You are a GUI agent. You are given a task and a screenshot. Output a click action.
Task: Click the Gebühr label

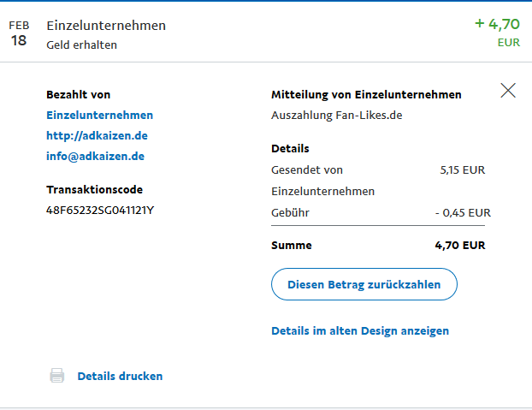290,212
